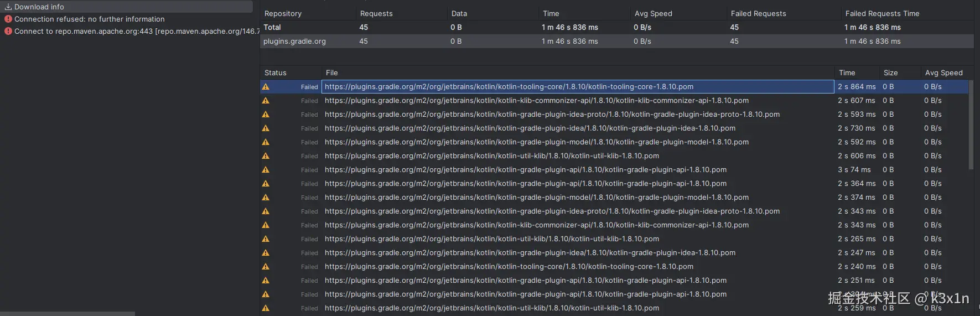Sort repository table by its Avg Speed header

pos(654,13)
